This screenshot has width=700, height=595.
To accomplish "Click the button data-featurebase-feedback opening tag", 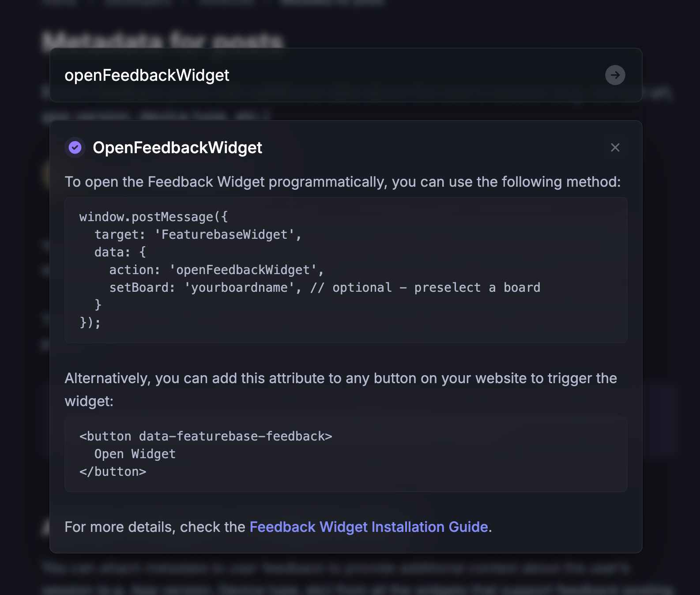I will pyautogui.click(x=206, y=437).
